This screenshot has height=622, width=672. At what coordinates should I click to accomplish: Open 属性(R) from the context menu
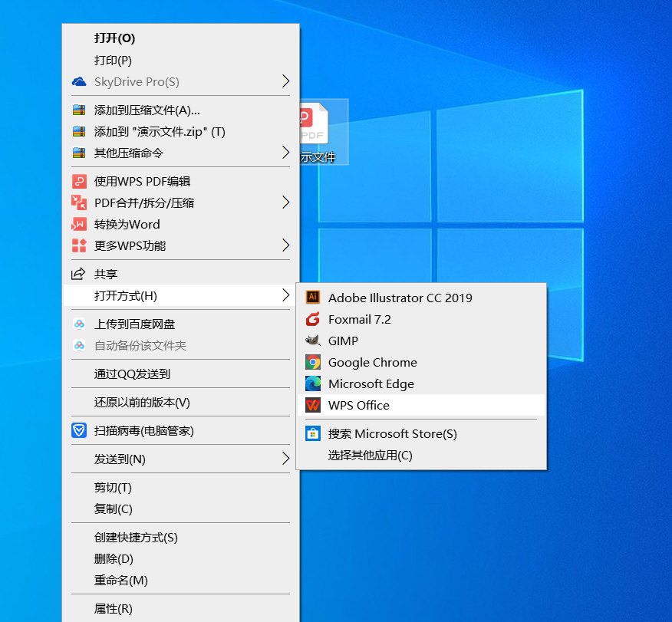click(180, 608)
